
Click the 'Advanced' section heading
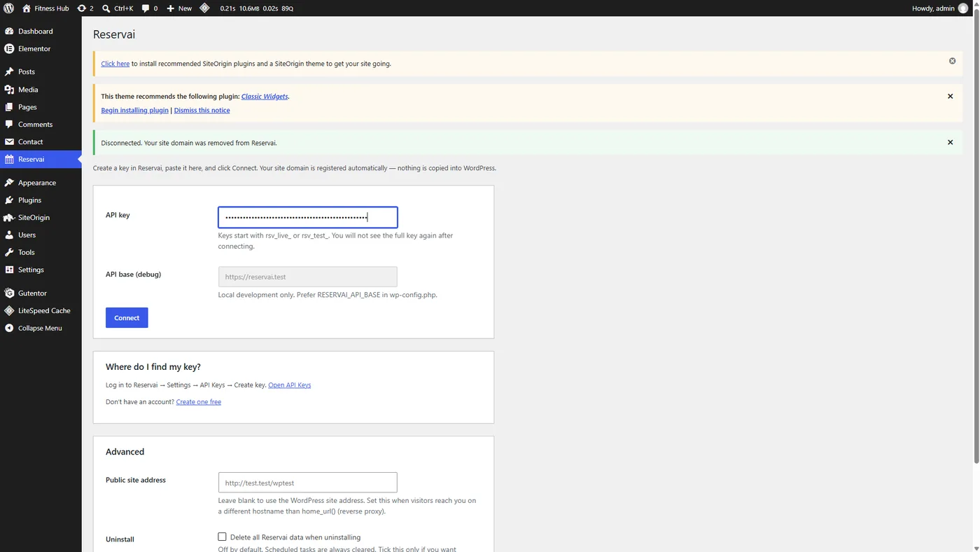(125, 452)
